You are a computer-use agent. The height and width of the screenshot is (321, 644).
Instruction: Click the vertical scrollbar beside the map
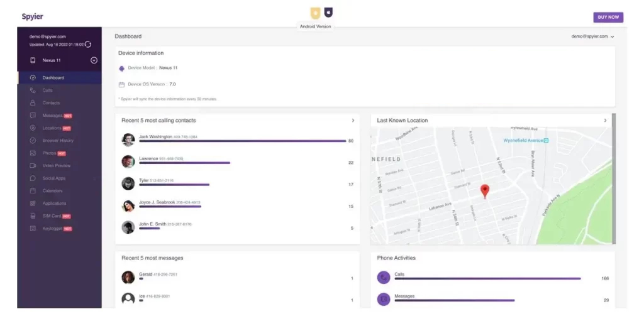point(614,178)
